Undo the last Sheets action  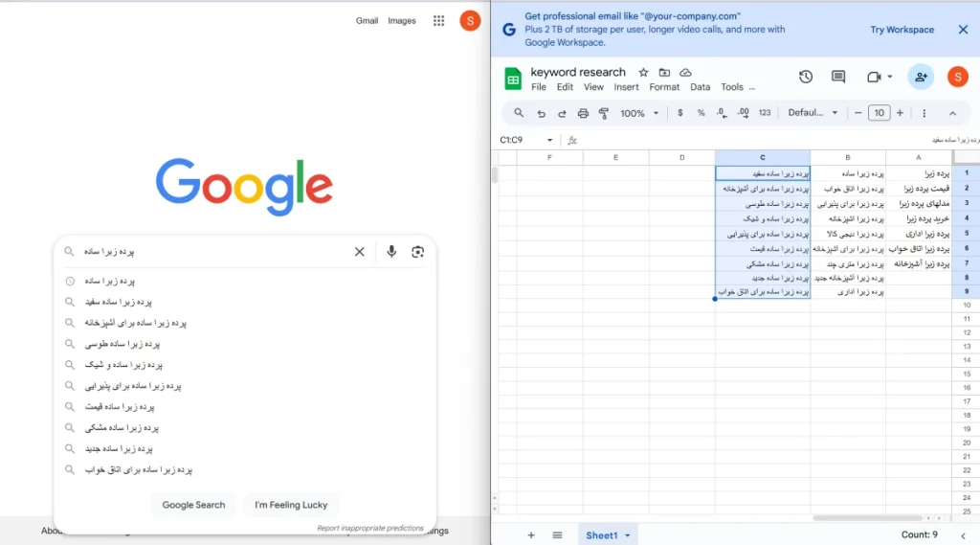tap(542, 113)
